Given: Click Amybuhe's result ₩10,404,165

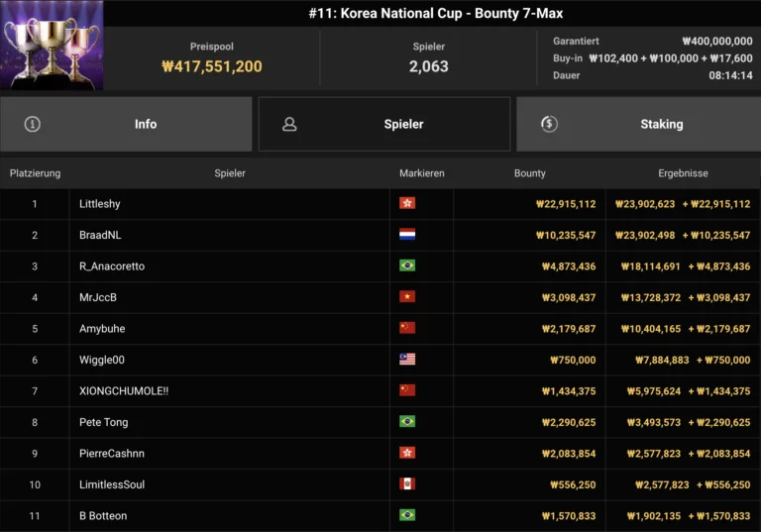Looking at the screenshot, I should tap(651, 329).
